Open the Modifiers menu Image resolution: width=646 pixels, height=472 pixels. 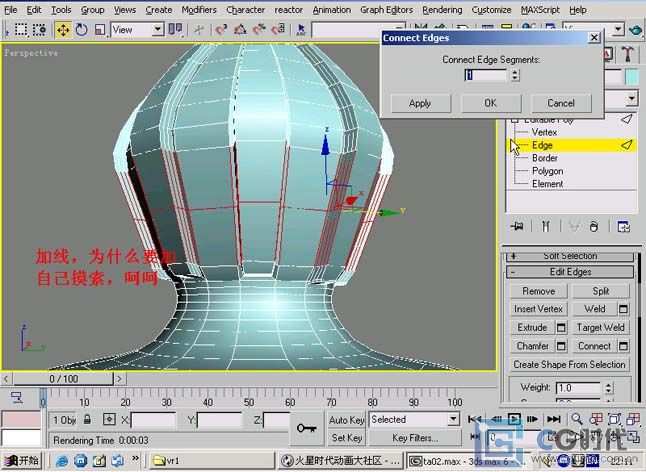[198, 9]
